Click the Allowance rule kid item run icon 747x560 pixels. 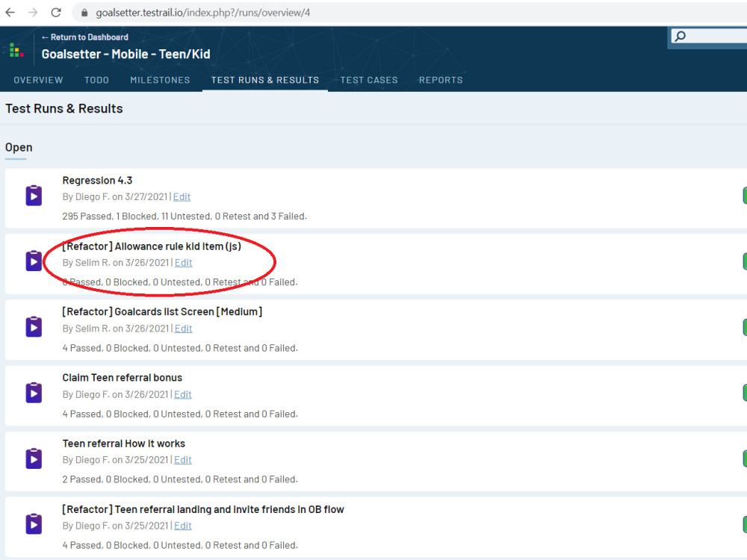point(34,261)
